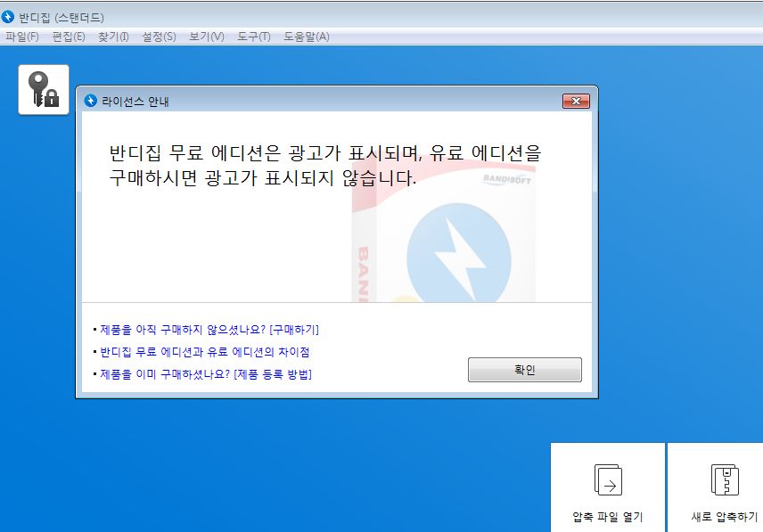Confirm the dialog with 확인 button
This screenshot has width=763, height=532.
click(x=524, y=370)
